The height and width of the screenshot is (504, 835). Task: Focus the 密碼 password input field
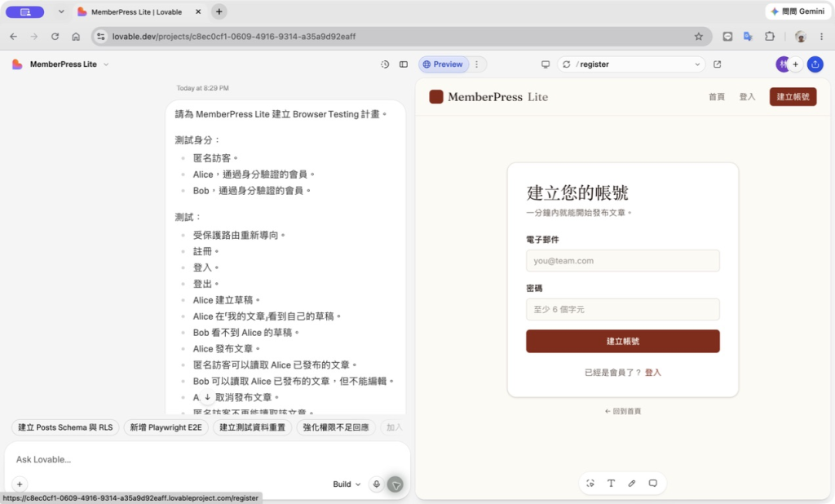pos(622,310)
